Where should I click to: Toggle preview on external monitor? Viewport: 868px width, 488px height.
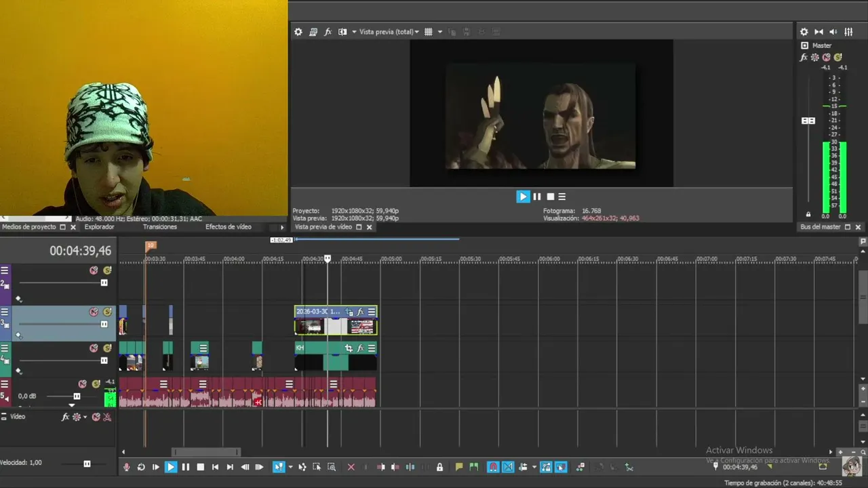coord(313,32)
